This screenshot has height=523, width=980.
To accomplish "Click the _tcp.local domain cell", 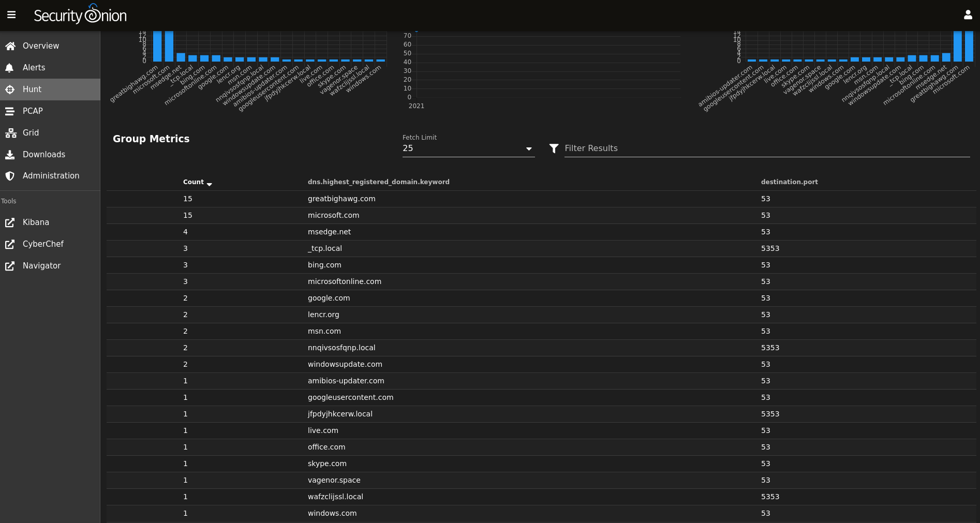I will pos(325,248).
